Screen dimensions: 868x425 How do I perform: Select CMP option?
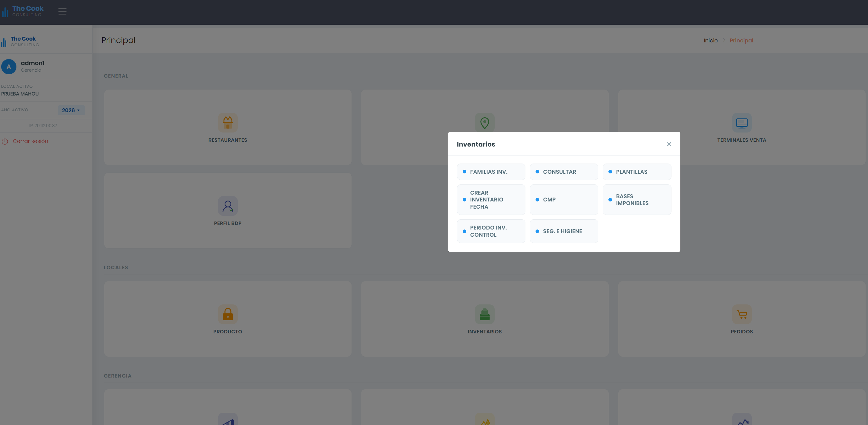[x=564, y=200]
